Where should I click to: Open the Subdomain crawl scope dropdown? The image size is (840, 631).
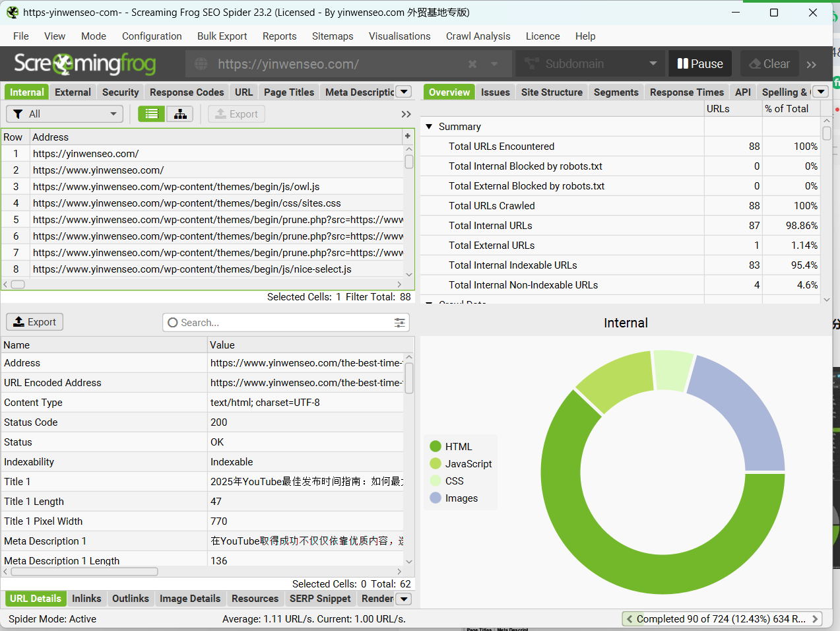(x=589, y=64)
